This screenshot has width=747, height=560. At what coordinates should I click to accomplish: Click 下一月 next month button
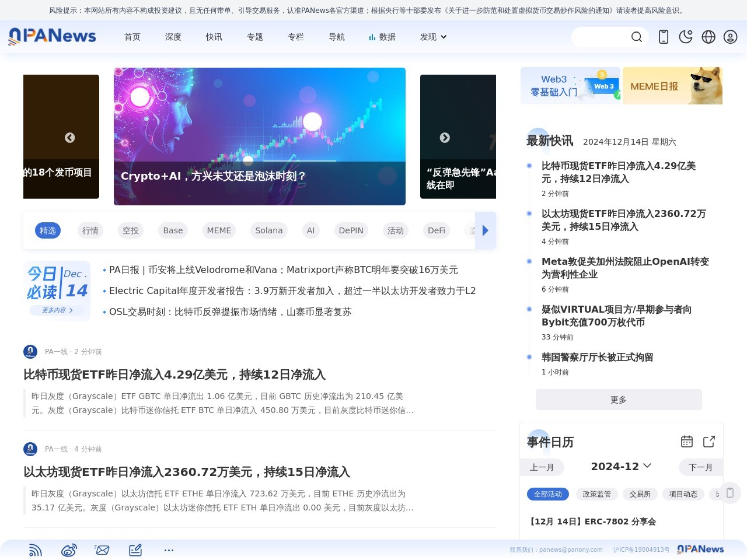(700, 467)
